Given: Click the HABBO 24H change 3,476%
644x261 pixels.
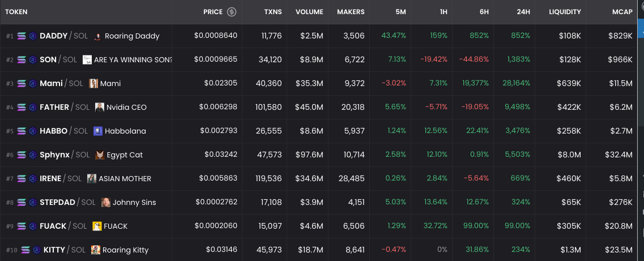Looking at the screenshot, I should [x=519, y=131].
